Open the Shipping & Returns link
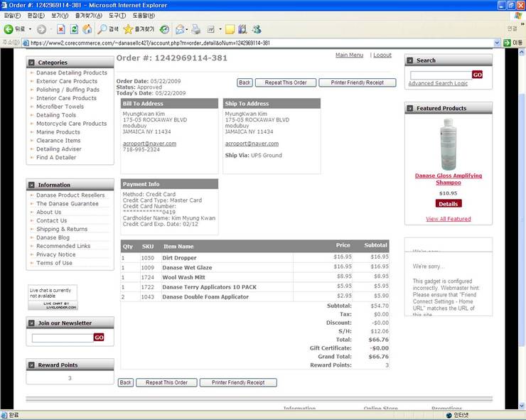The height and width of the screenshot is (420, 526). point(62,229)
